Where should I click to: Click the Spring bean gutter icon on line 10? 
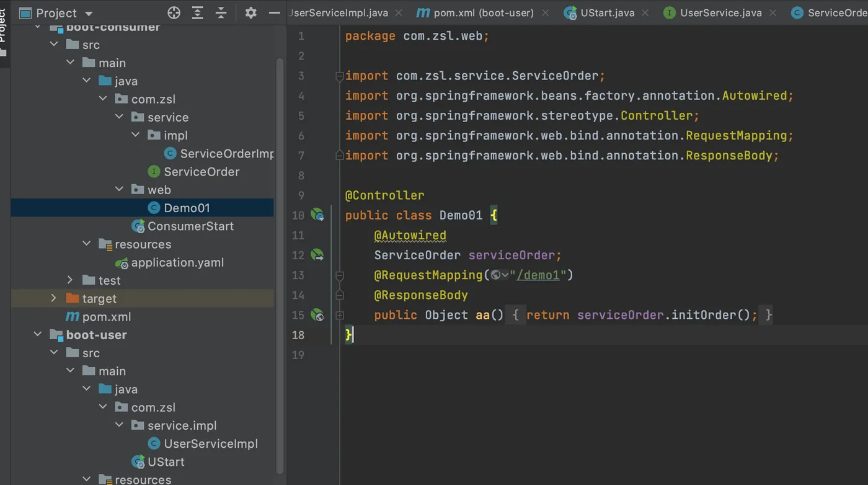(x=317, y=215)
